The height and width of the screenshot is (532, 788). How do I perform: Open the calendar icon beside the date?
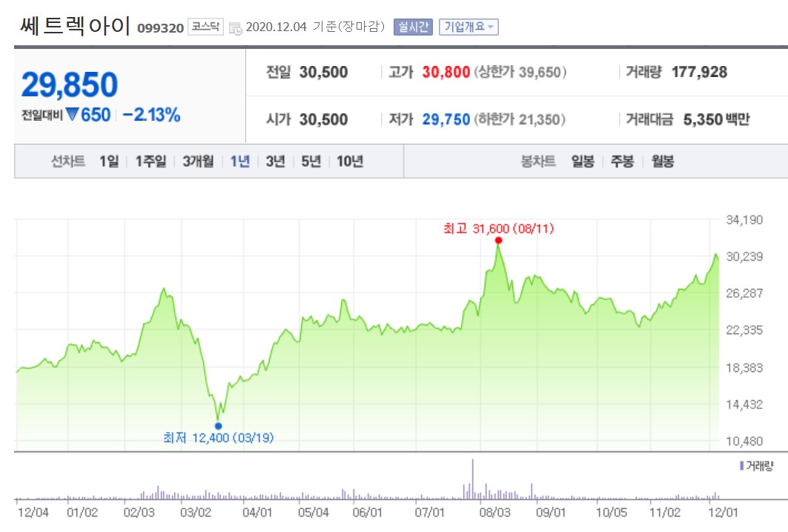click(x=235, y=28)
